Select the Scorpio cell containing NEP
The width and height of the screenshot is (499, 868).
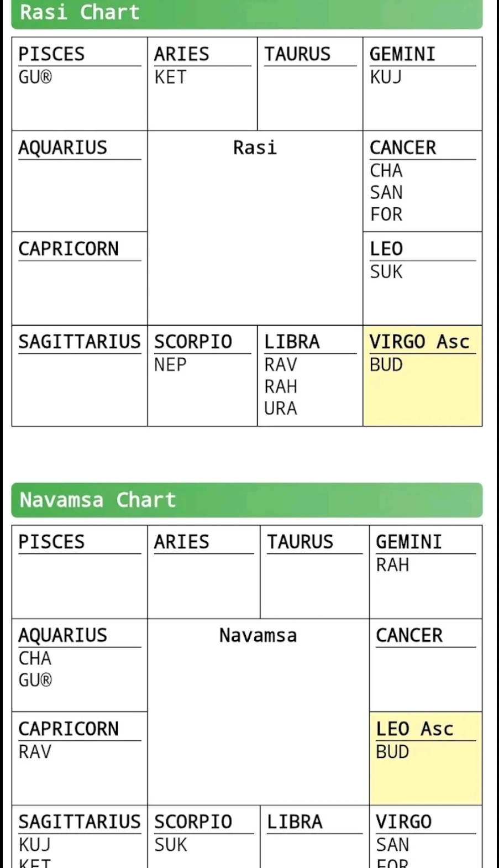click(202, 375)
